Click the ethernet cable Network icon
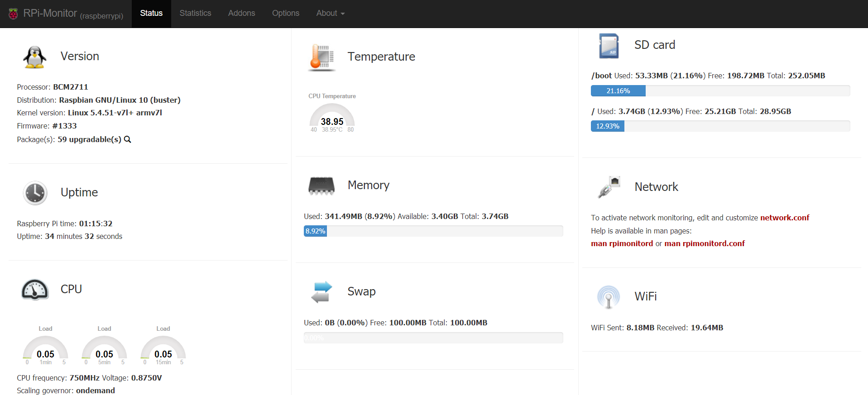 tap(609, 187)
